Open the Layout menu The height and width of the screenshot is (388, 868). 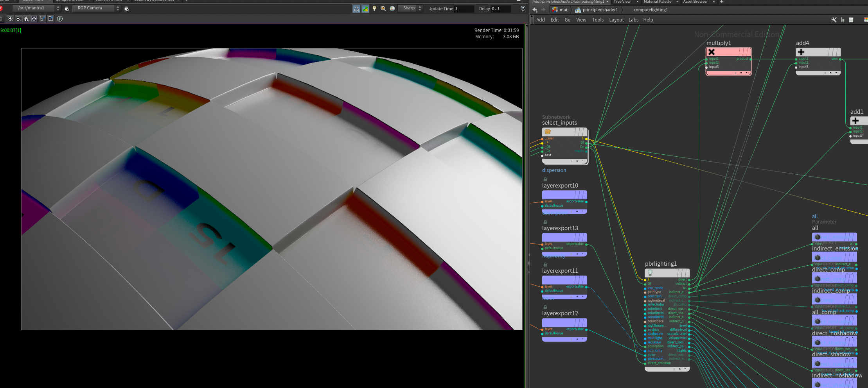616,20
